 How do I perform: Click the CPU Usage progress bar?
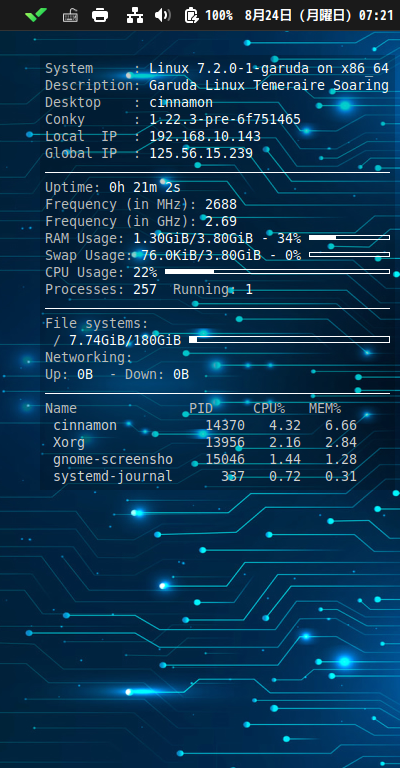[277, 271]
